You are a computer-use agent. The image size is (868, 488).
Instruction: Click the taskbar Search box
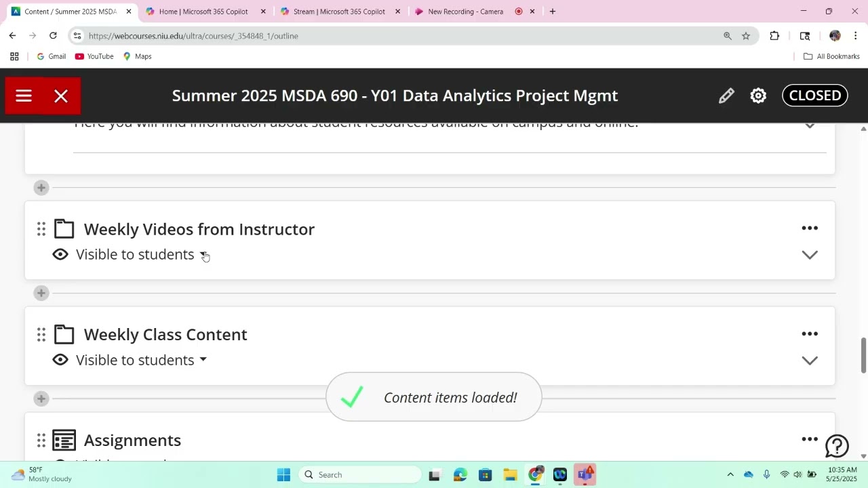[359, 474]
